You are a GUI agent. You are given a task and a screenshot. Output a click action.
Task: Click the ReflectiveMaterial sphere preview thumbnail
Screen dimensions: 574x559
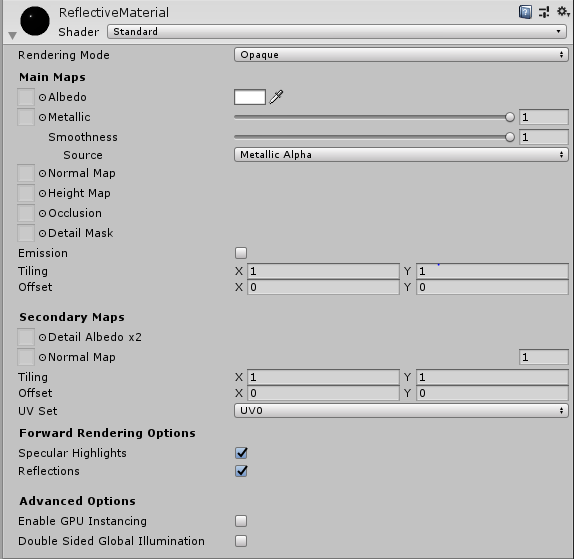click(35, 21)
